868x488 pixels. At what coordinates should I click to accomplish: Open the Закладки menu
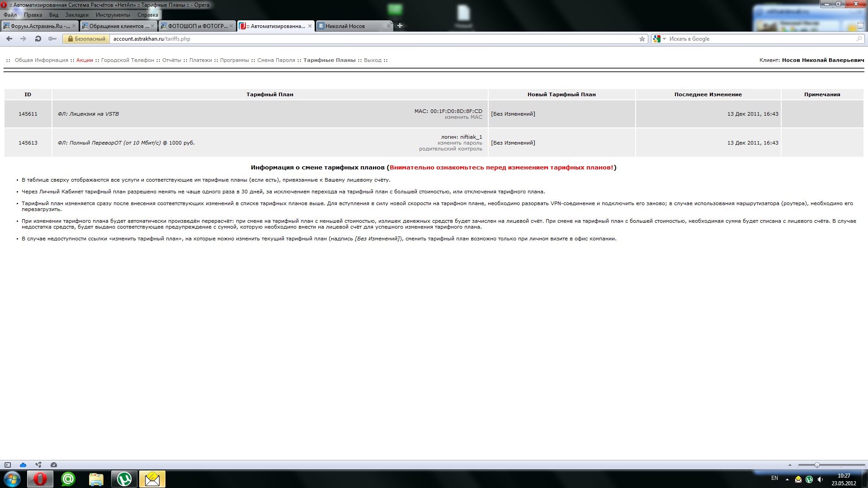tap(77, 15)
